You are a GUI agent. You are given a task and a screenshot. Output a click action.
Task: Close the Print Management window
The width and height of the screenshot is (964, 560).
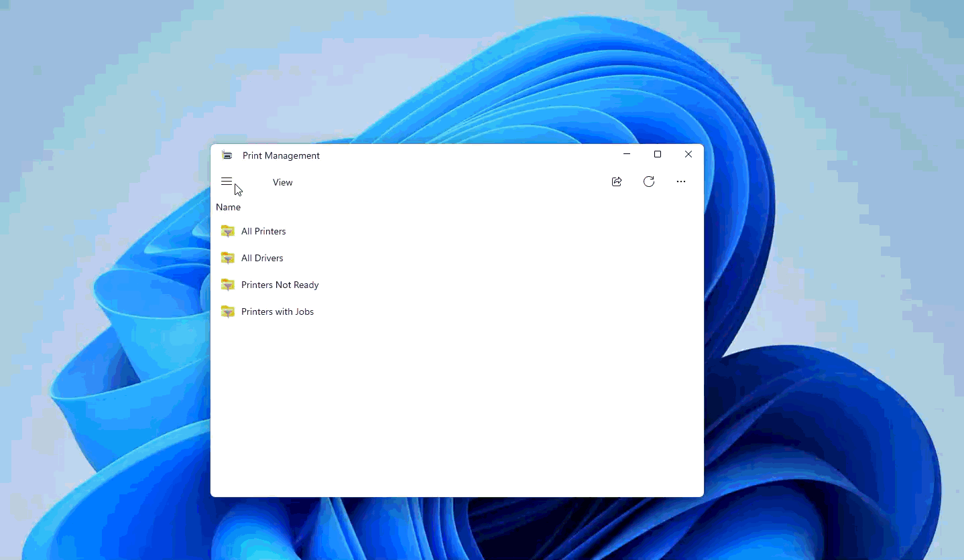(x=688, y=154)
